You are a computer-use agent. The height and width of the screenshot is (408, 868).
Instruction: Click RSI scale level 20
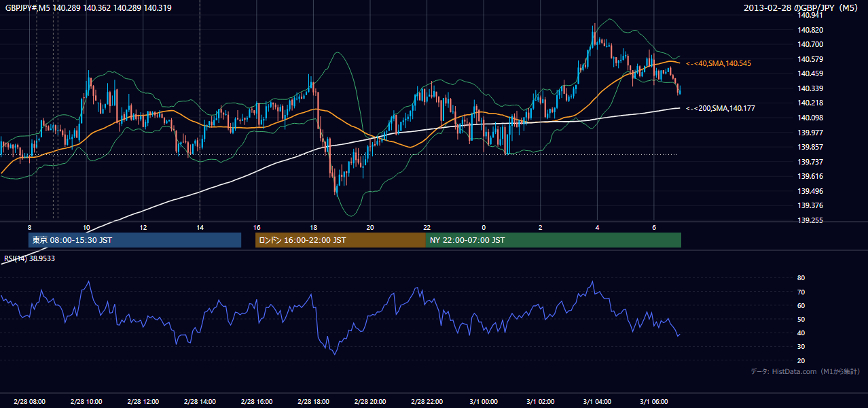coord(801,360)
